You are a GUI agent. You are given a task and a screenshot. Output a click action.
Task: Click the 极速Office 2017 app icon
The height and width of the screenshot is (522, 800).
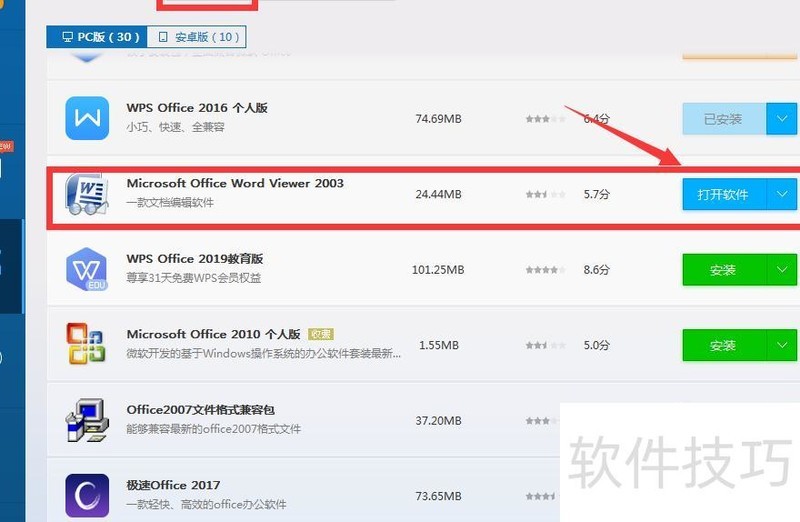point(87,495)
